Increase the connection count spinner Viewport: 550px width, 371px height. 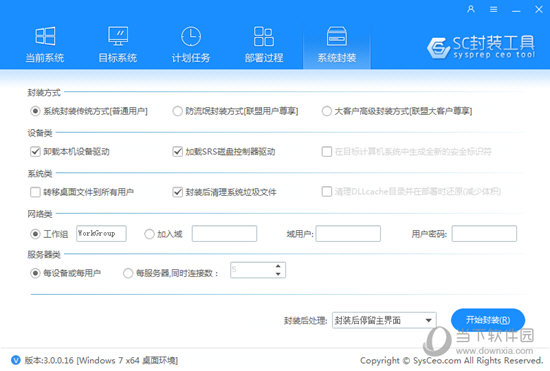click(278, 266)
